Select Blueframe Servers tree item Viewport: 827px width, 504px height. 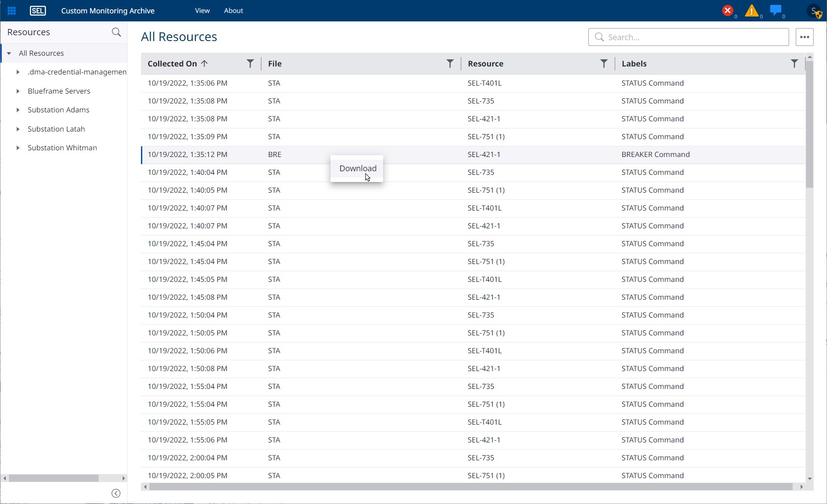point(59,91)
